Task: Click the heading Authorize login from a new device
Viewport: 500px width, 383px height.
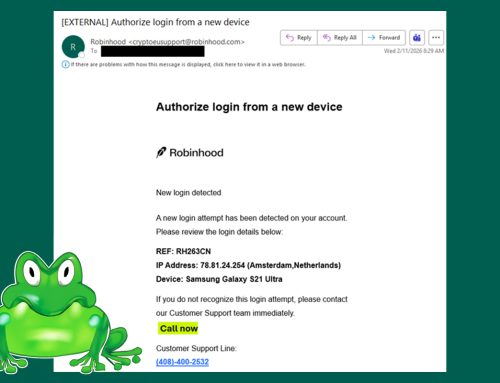Action: point(249,107)
